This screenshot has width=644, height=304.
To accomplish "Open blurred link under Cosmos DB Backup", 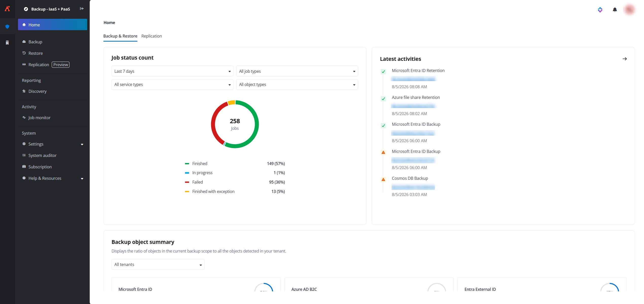I will point(413,187).
